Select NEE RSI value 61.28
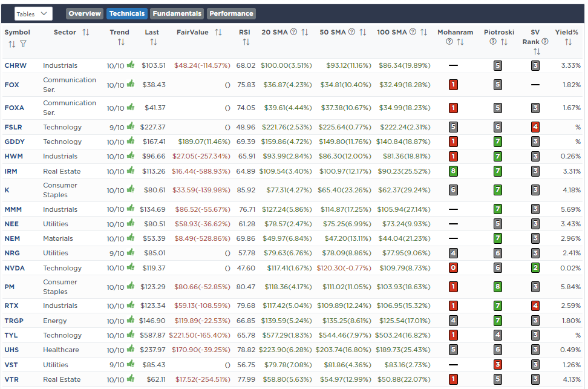Image resolution: width=588 pixels, height=389 pixels. (247, 224)
